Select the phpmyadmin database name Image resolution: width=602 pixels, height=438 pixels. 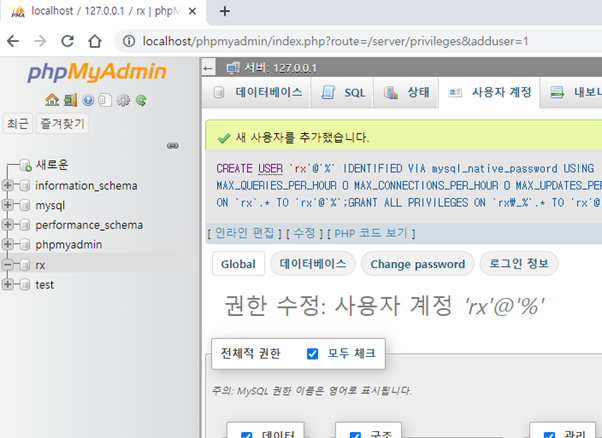tap(69, 245)
